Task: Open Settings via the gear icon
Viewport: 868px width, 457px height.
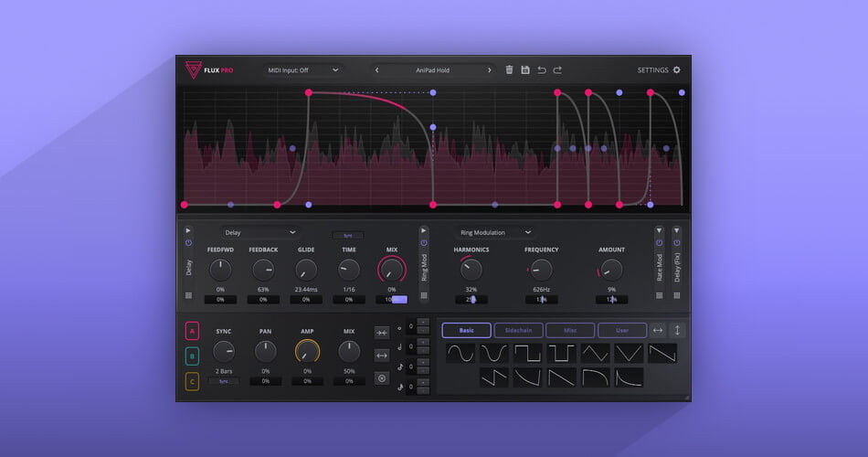Action: coord(677,69)
